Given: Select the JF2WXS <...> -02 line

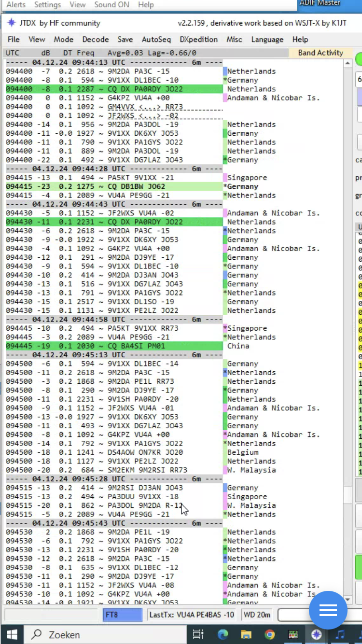Looking at the screenshot, I should tap(114, 116).
